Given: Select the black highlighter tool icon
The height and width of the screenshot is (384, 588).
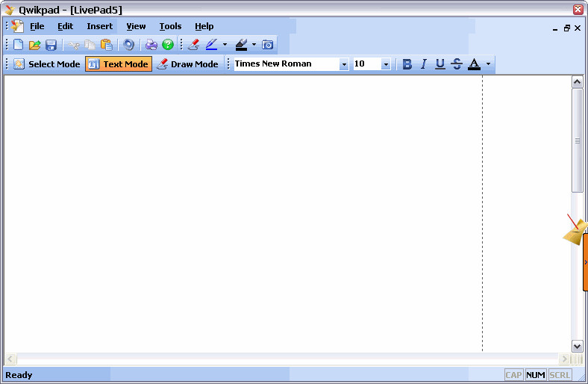Looking at the screenshot, I should tap(241, 45).
